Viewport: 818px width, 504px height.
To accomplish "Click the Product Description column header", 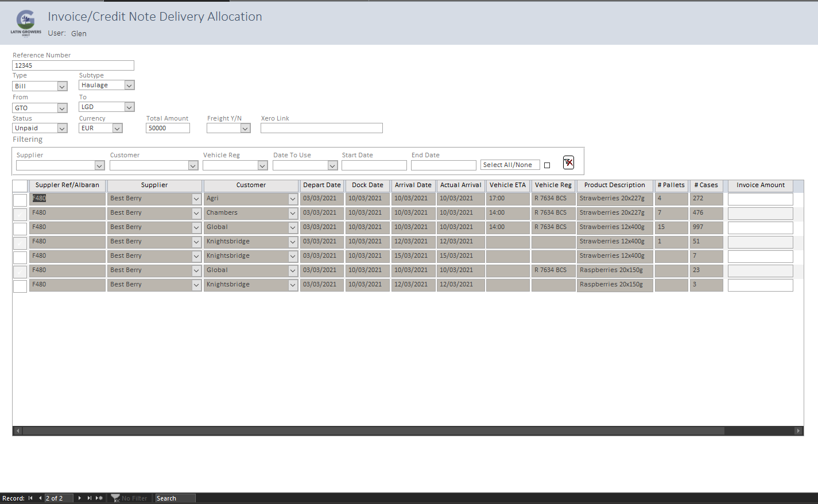I will point(614,185).
